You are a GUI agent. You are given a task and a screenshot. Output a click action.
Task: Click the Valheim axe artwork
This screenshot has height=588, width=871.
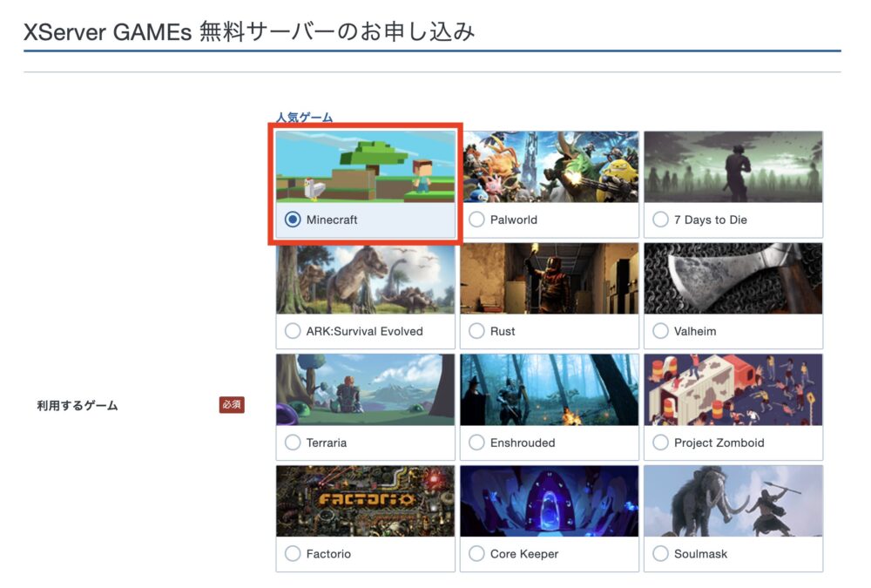click(733, 279)
